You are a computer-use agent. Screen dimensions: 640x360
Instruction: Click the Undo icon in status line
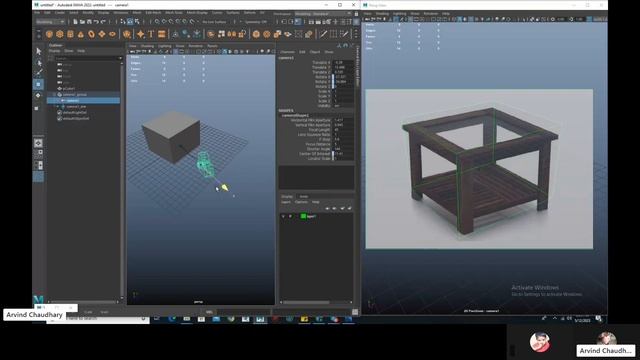pyautogui.click(x=96, y=22)
